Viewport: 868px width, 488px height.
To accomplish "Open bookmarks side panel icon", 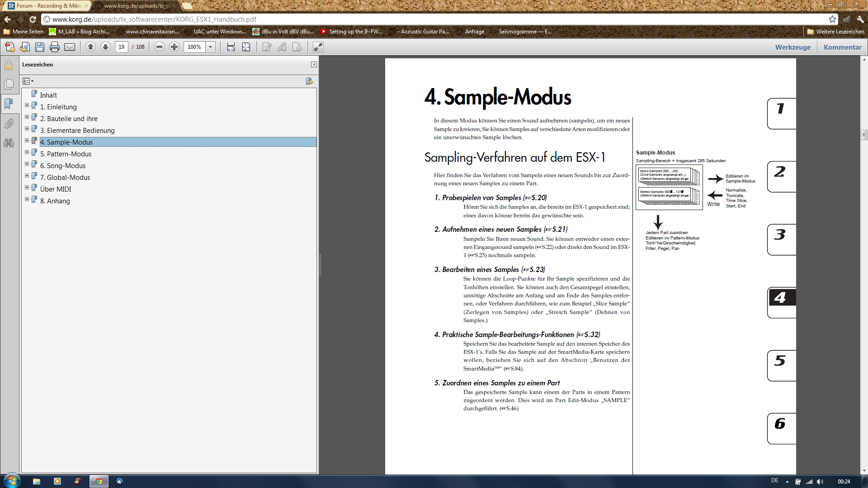I will point(9,104).
